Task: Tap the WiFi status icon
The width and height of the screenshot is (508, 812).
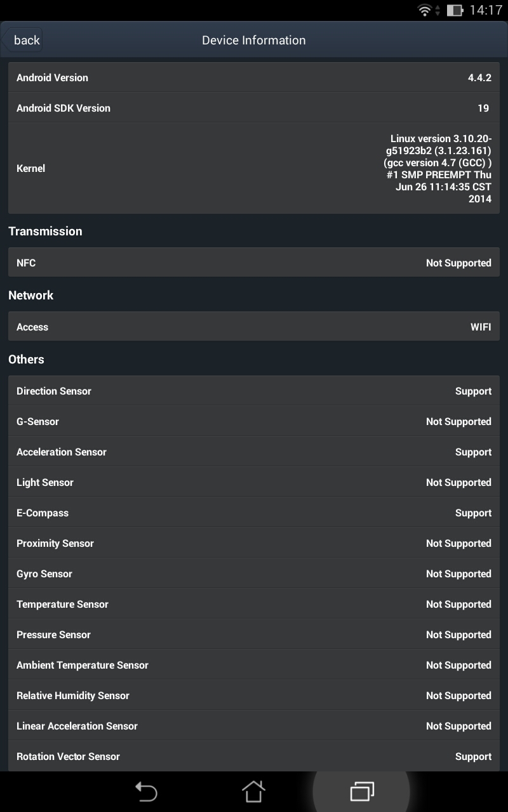Action: pyautogui.click(x=425, y=10)
